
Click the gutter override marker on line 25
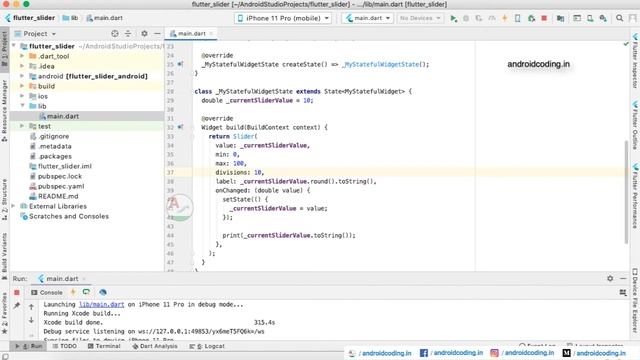pos(180,64)
